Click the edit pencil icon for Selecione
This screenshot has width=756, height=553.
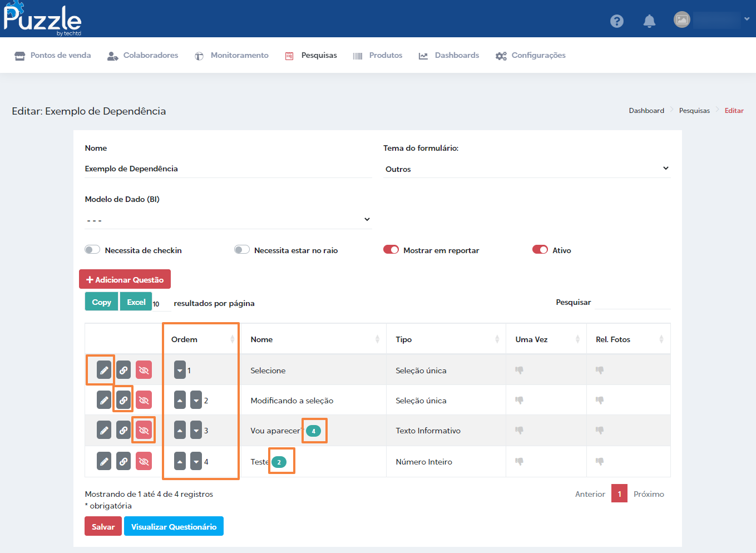point(104,370)
